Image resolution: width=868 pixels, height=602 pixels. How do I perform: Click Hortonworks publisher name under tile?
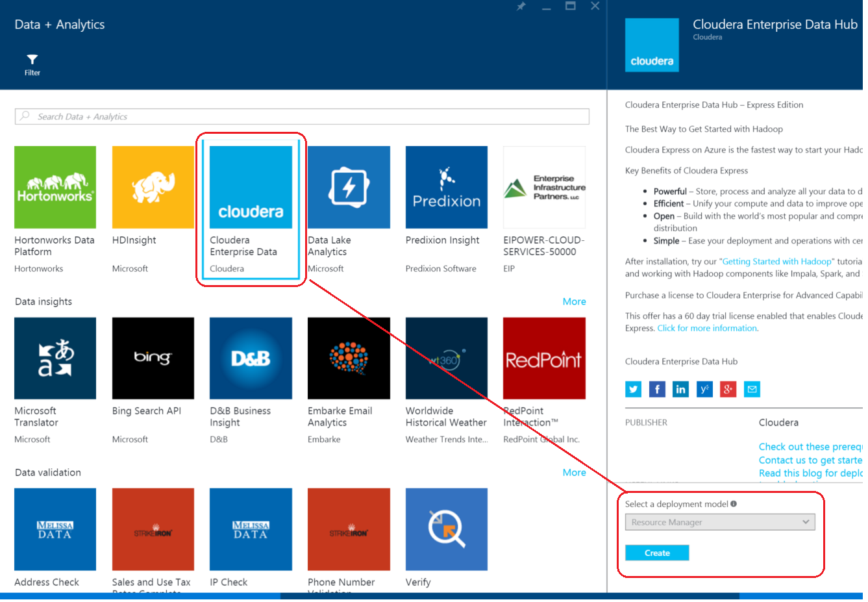pyautogui.click(x=39, y=268)
